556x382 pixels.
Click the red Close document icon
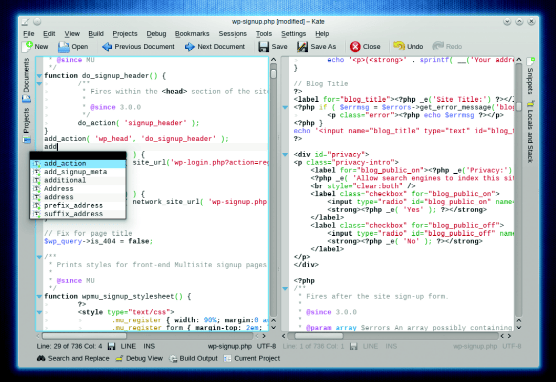click(x=355, y=47)
